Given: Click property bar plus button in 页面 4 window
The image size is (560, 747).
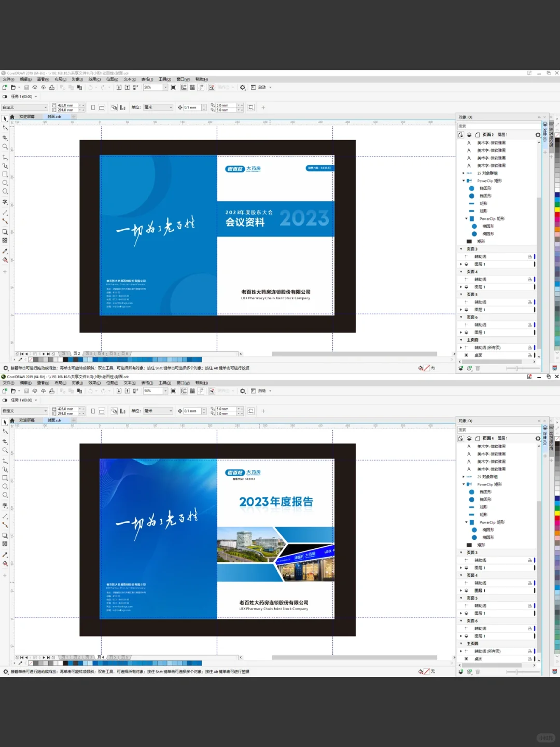Looking at the screenshot, I should [x=263, y=411].
